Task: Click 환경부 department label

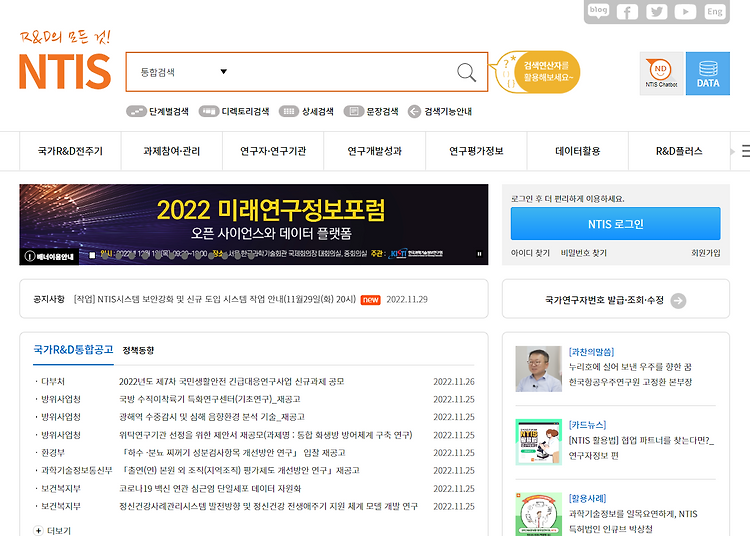Action: [x=53, y=453]
